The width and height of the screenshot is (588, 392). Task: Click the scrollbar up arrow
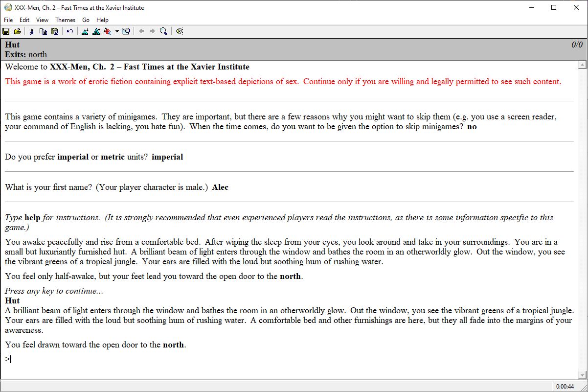point(582,65)
